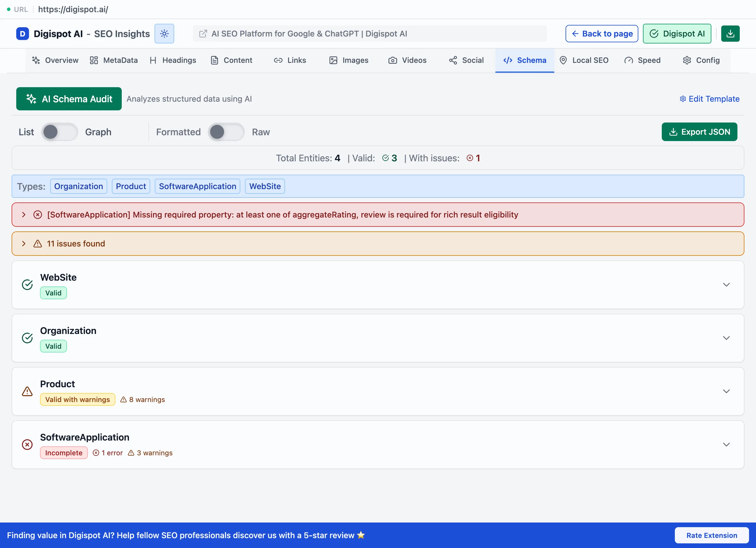Image resolution: width=756 pixels, height=548 pixels.
Task: Open the Social tab
Action: [466, 60]
